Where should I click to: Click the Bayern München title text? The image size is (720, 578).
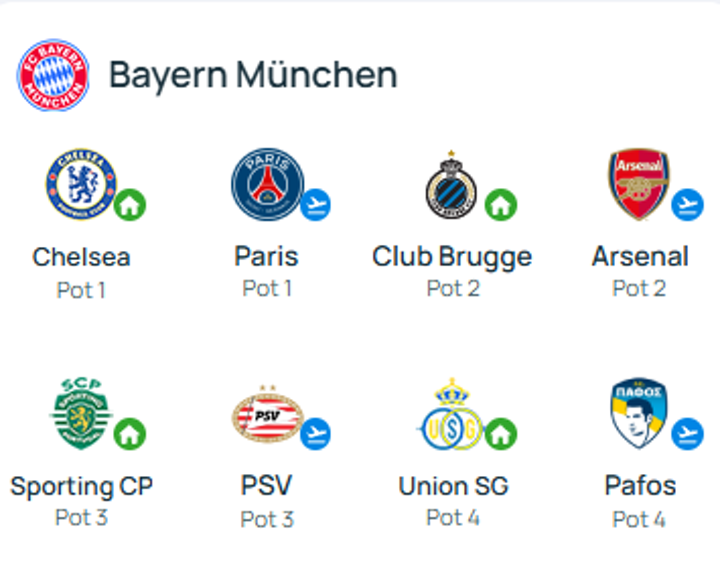pos(252,75)
